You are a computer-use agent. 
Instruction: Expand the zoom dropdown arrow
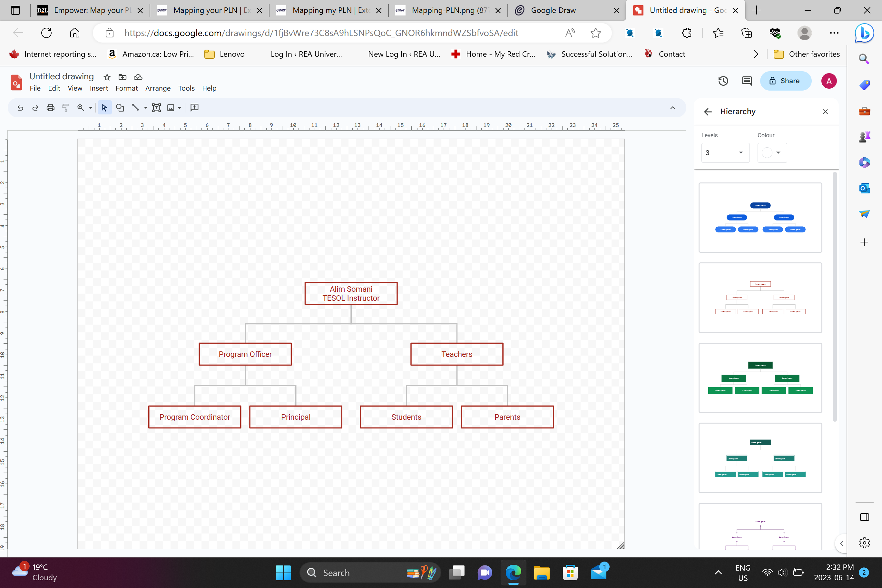tap(90, 108)
